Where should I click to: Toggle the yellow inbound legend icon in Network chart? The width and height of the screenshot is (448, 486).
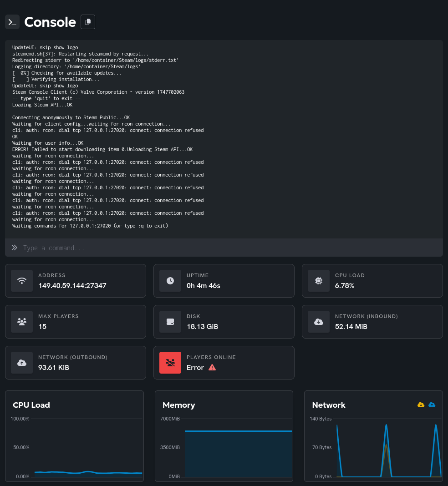click(x=421, y=405)
